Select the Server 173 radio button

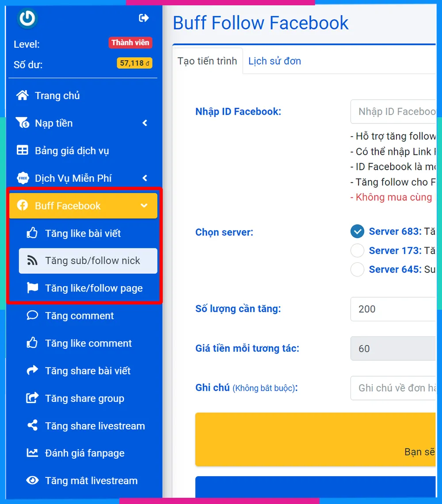[x=357, y=250]
